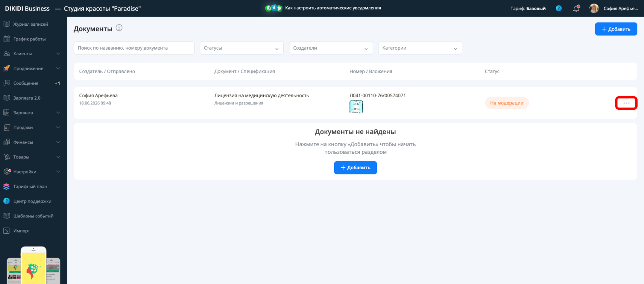This screenshot has width=644, height=284.
Task: Click the DIKIDI Business logo
Action: coord(27,8)
